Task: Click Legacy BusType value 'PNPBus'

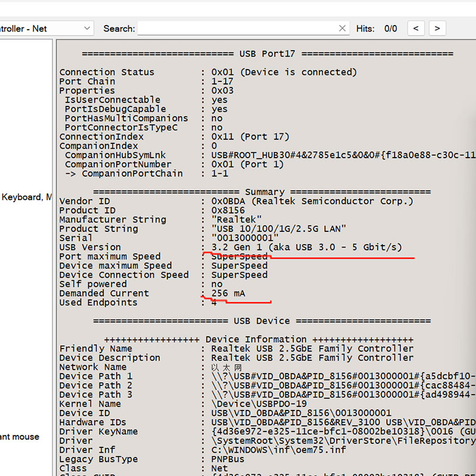Action: coord(228,459)
